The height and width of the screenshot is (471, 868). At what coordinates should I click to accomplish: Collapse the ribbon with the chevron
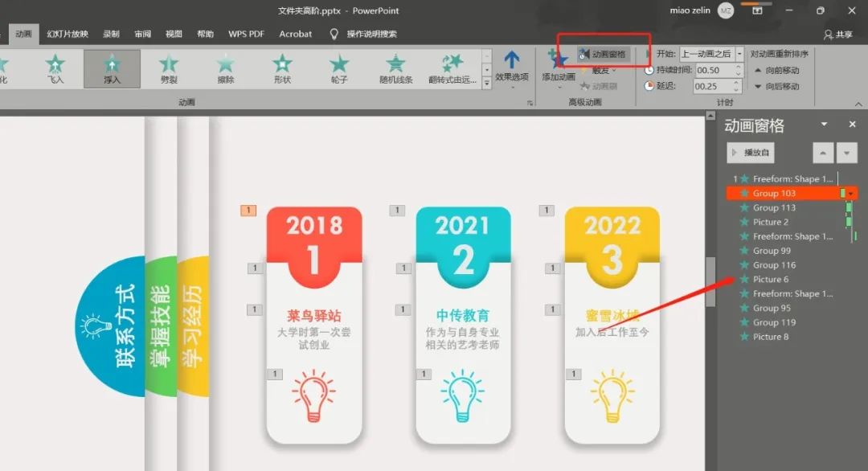(x=858, y=104)
